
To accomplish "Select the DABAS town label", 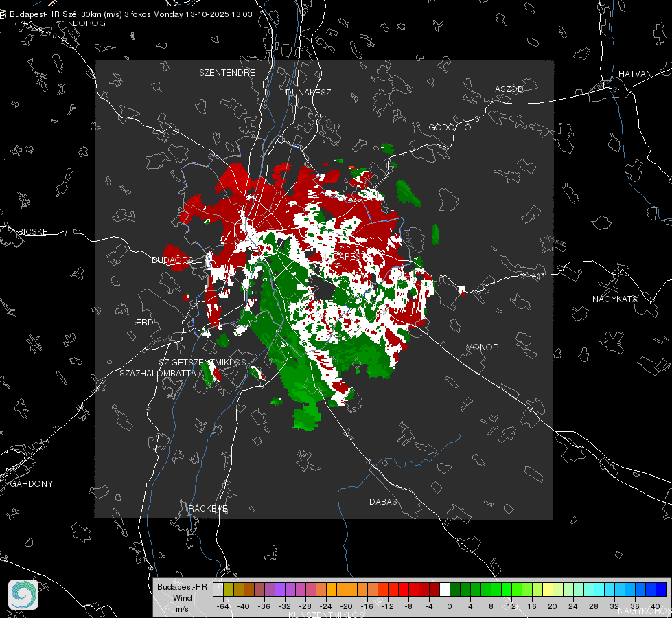I will point(383,501).
